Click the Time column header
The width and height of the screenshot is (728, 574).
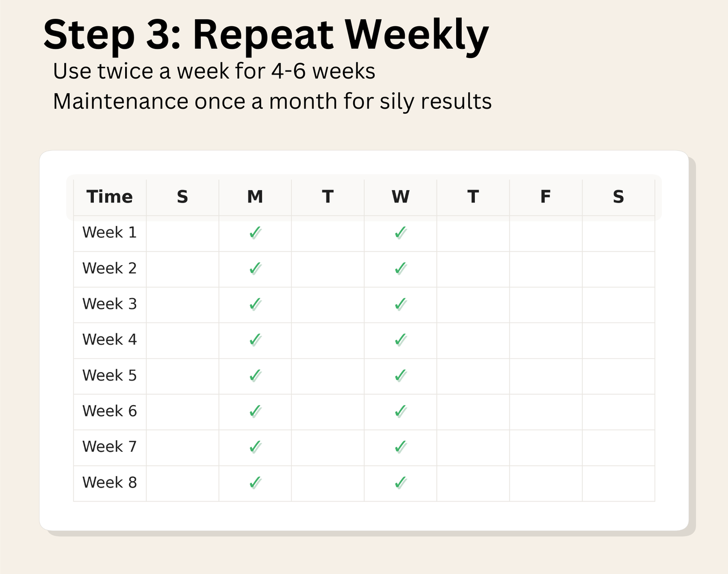110,197
